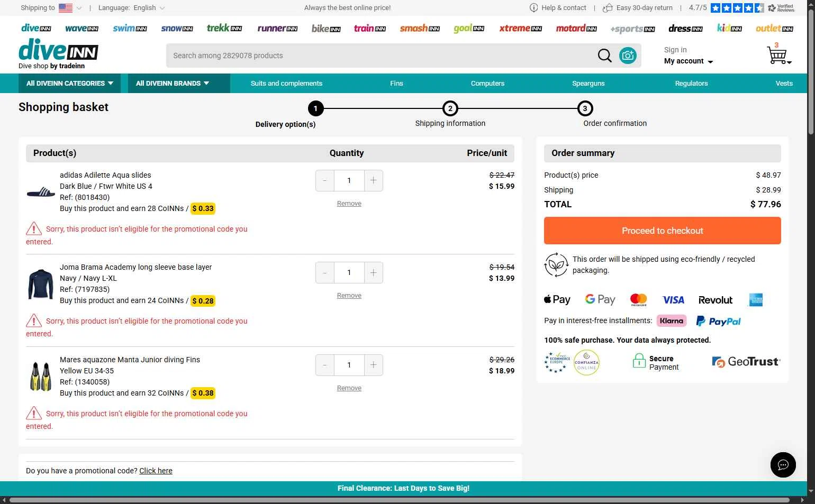Open the camera image search icon
This screenshot has width=815, height=504.
click(x=628, y=56)
